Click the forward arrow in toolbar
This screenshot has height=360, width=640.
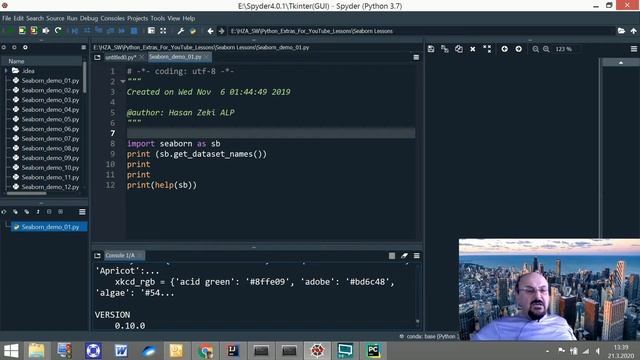(x=221, y=31)
